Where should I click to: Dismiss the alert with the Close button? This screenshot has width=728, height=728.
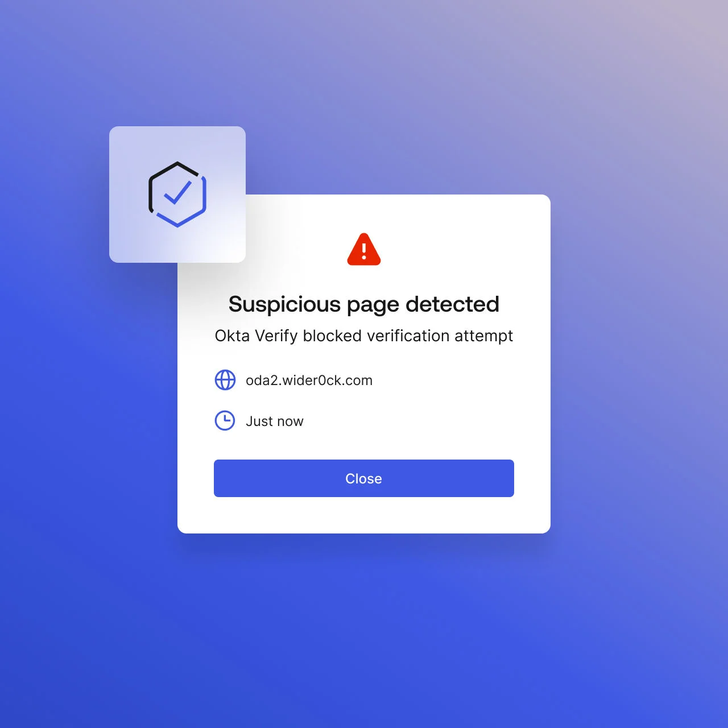point(364,478)
